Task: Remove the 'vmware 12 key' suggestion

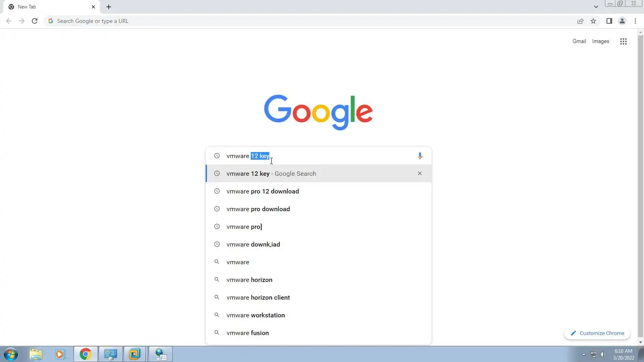Action: (x=420, y=173)
